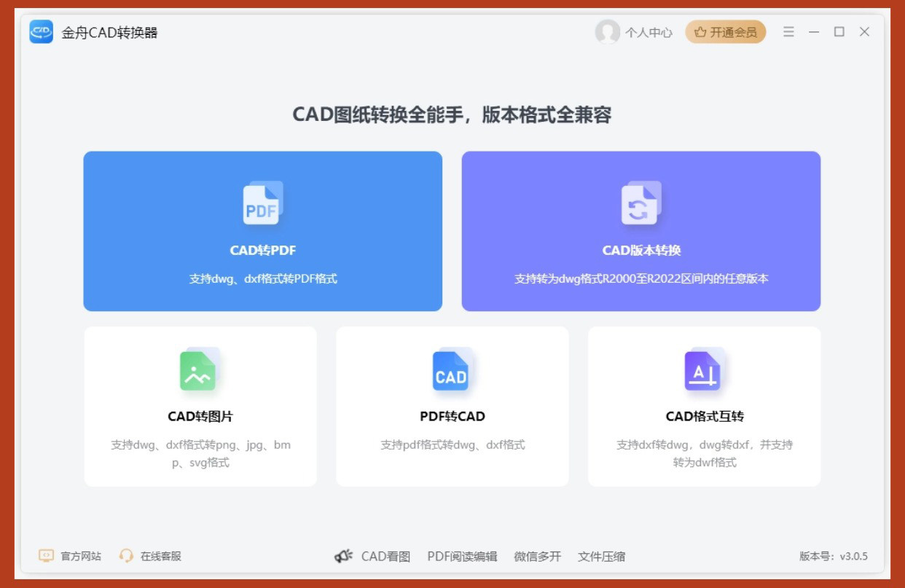The image size is (905, 588).
Task: Click the online support headset icon
Action: 127,556
